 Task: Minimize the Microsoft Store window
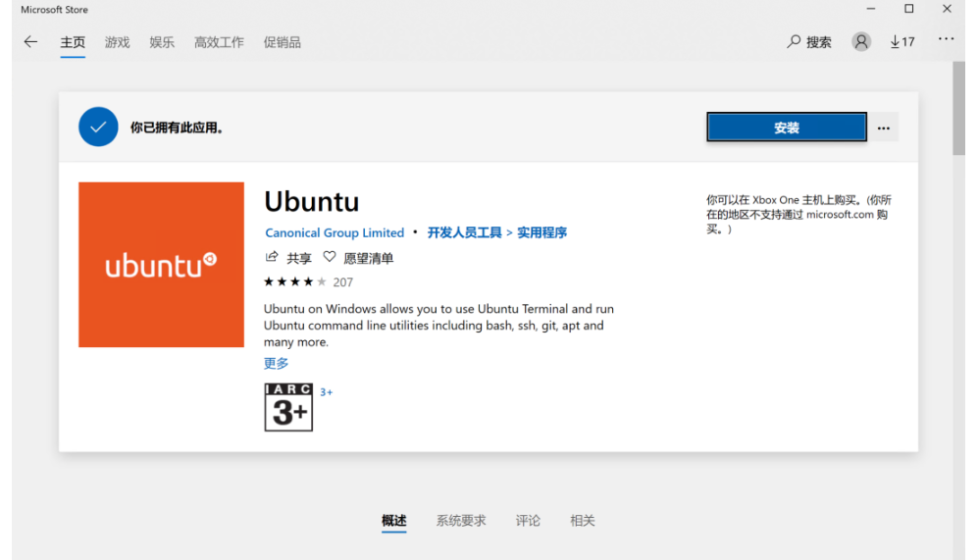[x=871, y=9]
